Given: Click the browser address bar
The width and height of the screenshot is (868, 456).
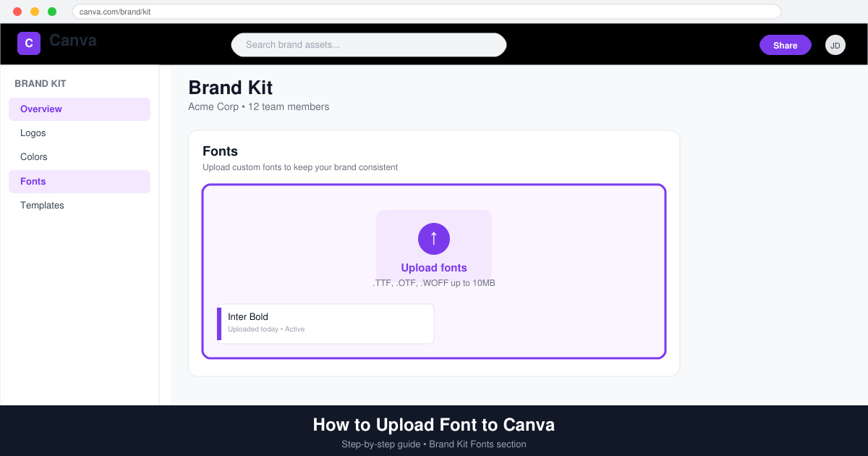Looking at the screenshot, I should (427, 12).
